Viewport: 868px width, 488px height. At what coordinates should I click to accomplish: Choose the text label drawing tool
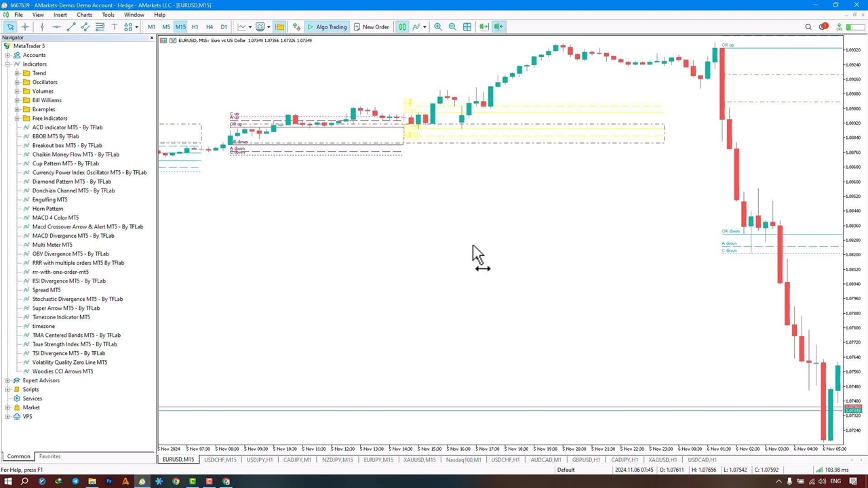pyautogui.click(x=114, y=27)
